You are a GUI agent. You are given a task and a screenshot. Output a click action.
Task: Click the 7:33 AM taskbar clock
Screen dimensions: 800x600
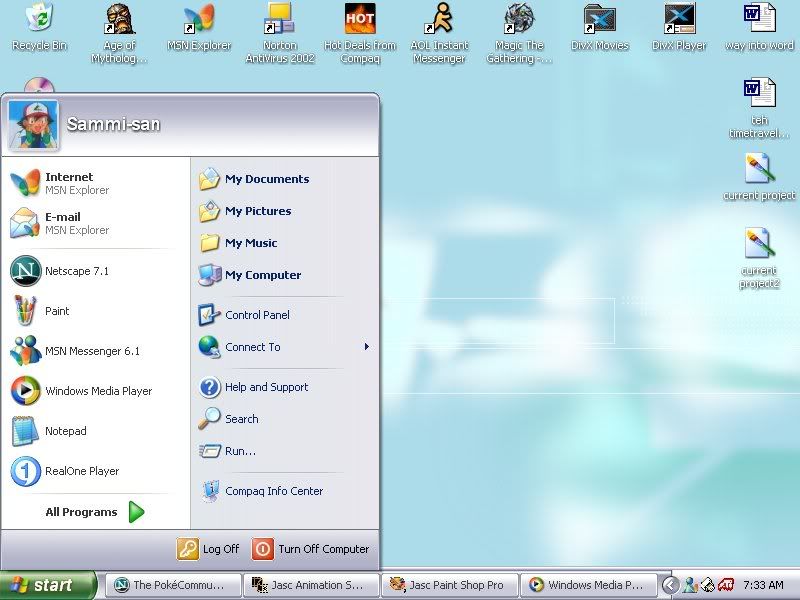click(763, 585)
